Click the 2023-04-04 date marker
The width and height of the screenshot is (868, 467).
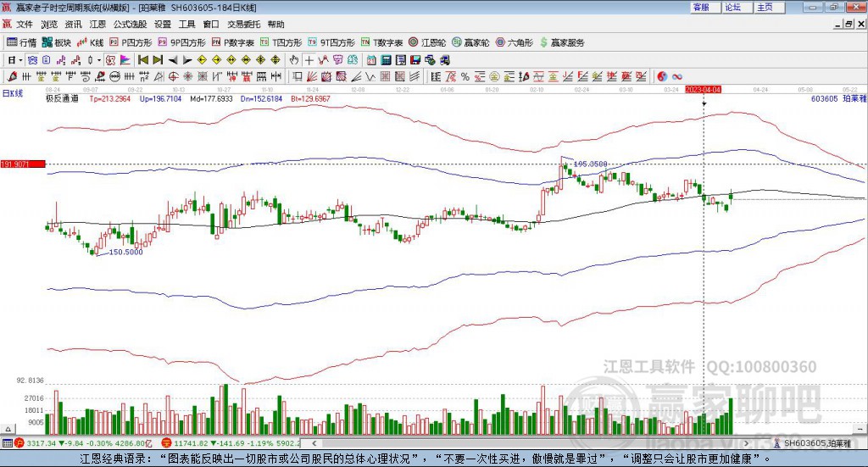pos(703,90)
